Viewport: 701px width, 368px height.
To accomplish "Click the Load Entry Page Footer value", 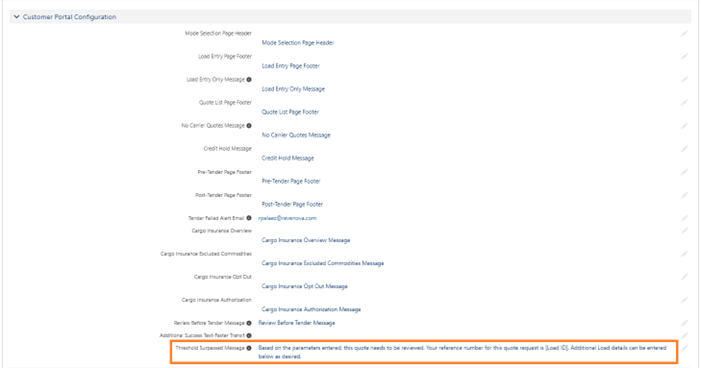I will point(291,66).
